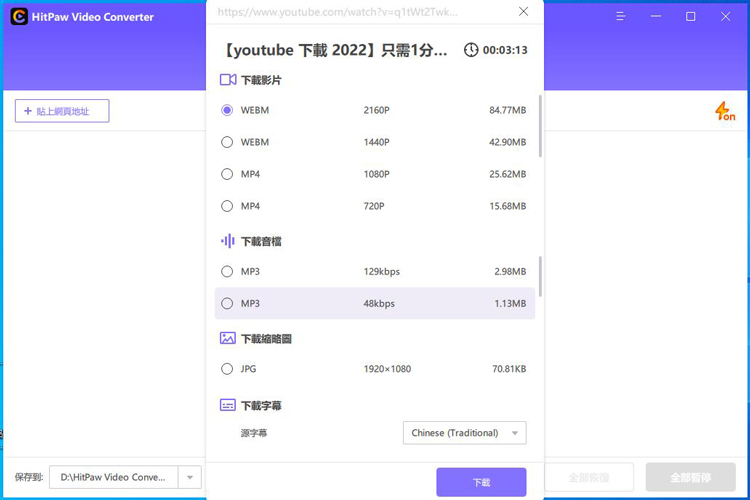
Task: Click the download thumbnail image icon
Action: tap(228, 338)
